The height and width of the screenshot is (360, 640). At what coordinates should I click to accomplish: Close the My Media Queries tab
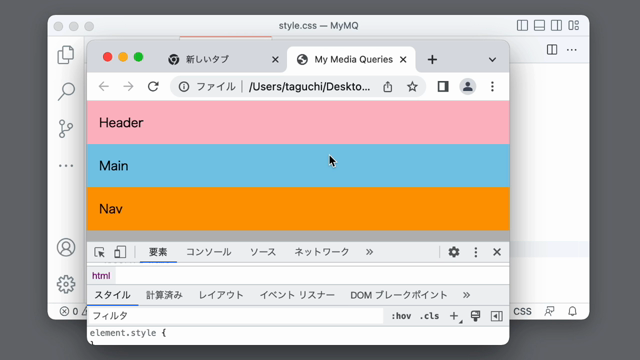(x=403, y=60)
